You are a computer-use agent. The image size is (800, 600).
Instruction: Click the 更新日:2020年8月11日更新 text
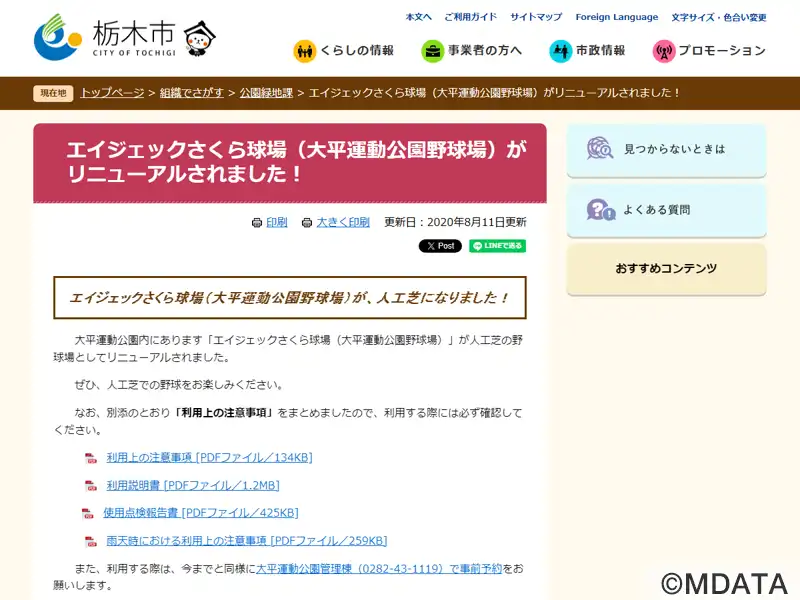click(x=455, y=222)
